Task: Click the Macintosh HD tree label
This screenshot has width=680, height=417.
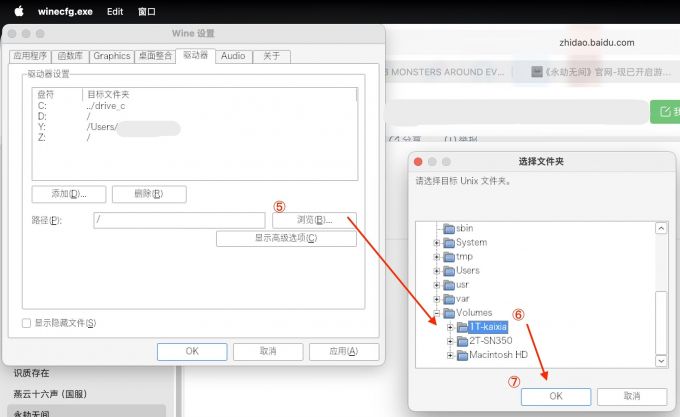Action: (498, 355)
